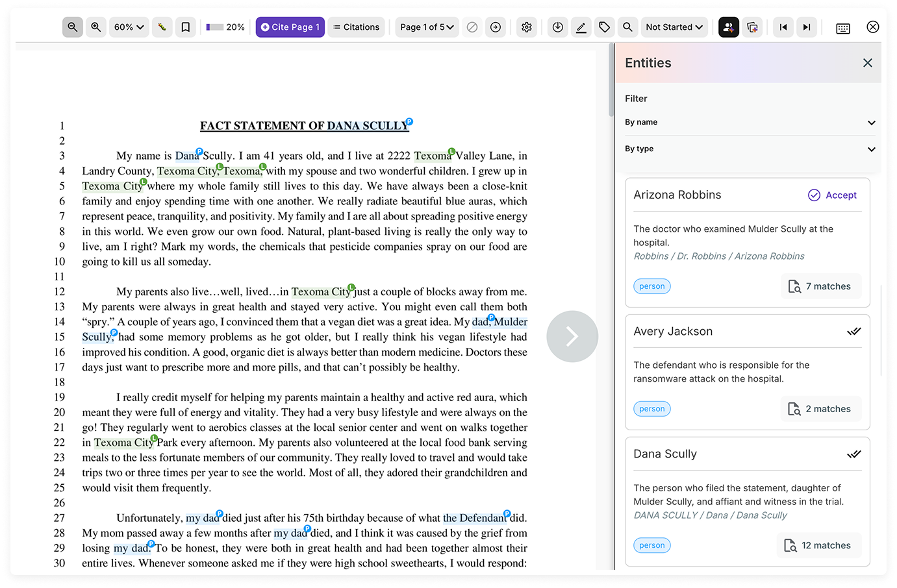897x588 pixels.
Task: Accept the Arizona Robbins entity
Action: tap(832, 195)
